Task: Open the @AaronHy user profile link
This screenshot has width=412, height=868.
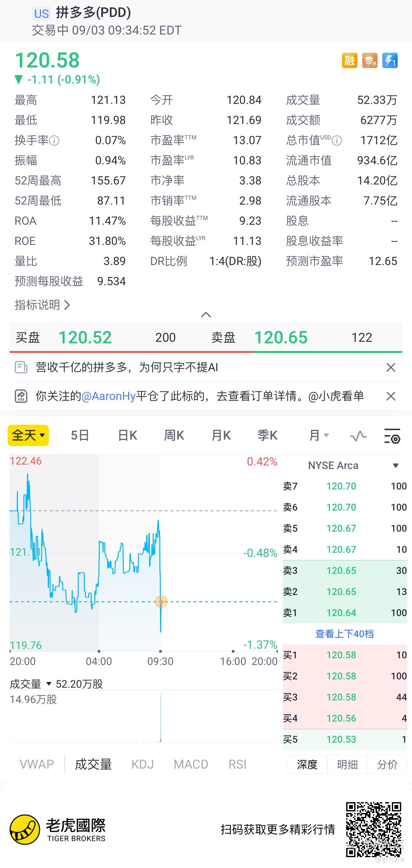Action: point(108,396)
